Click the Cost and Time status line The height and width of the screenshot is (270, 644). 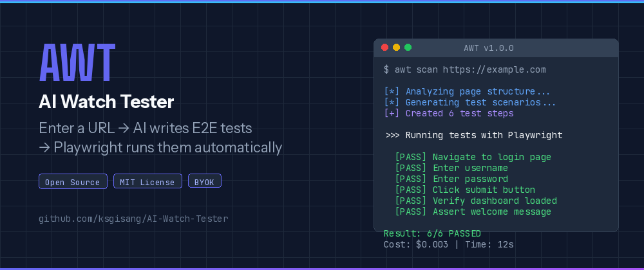(448, 244)
